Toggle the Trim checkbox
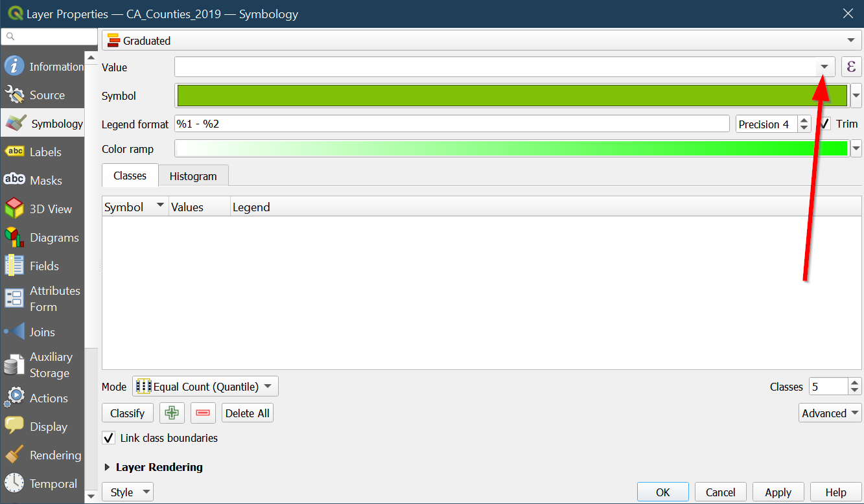The width and height of the screenshot is (864, 504). (824, 124)
